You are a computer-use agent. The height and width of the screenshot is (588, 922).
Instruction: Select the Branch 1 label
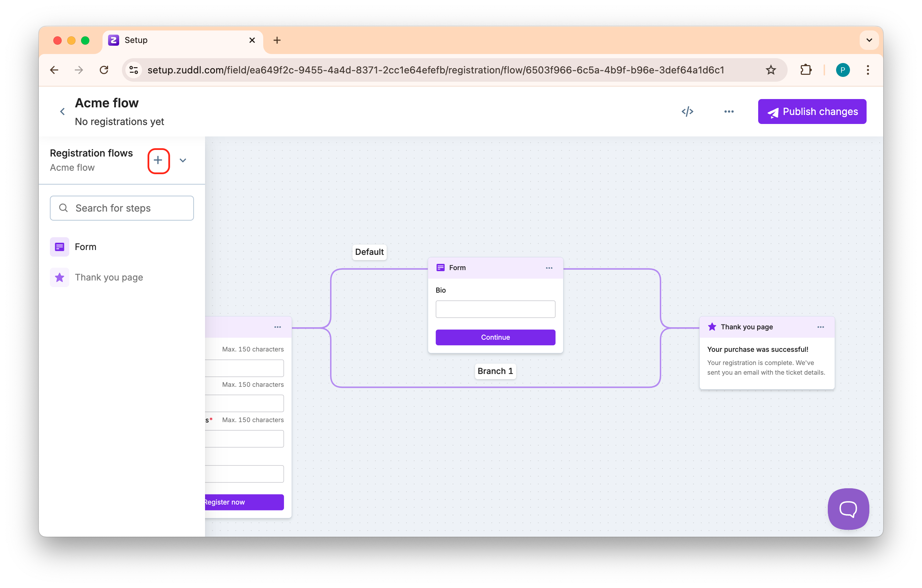point(495,371)
